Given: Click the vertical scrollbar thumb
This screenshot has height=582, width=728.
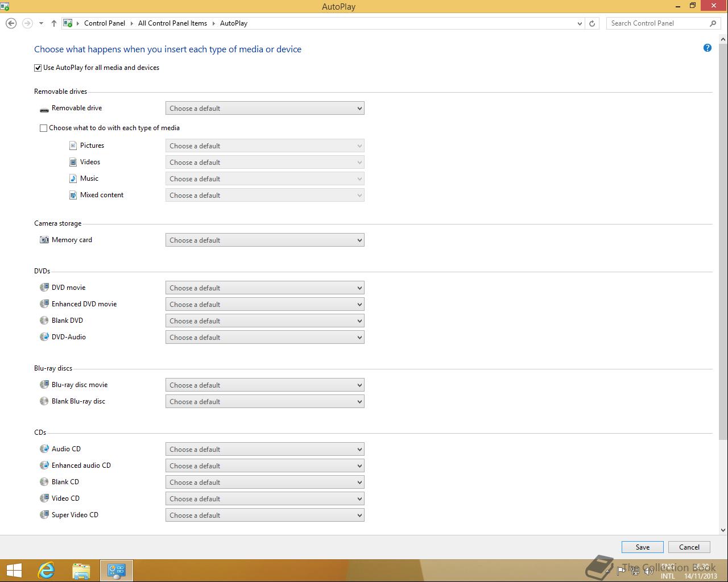Looking at the screenshot, I should pyautogui.click(x=723, y=242).
